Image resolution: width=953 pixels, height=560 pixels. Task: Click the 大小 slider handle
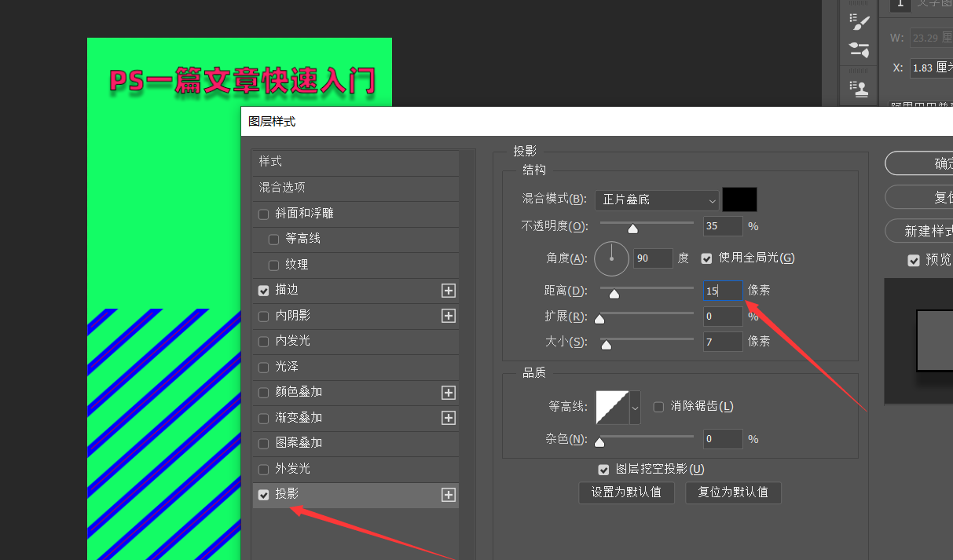(x=606, y=344)
